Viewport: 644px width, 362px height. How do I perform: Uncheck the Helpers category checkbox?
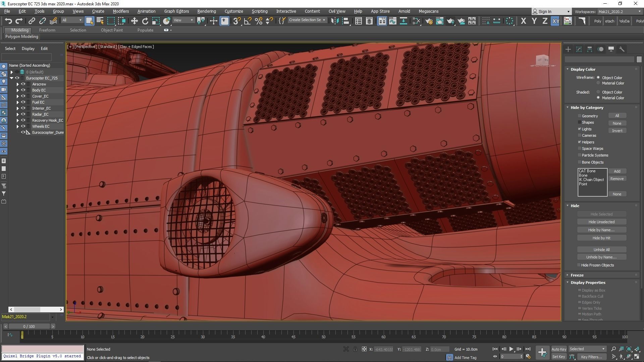pyautogui.click(x=579, y=142)
